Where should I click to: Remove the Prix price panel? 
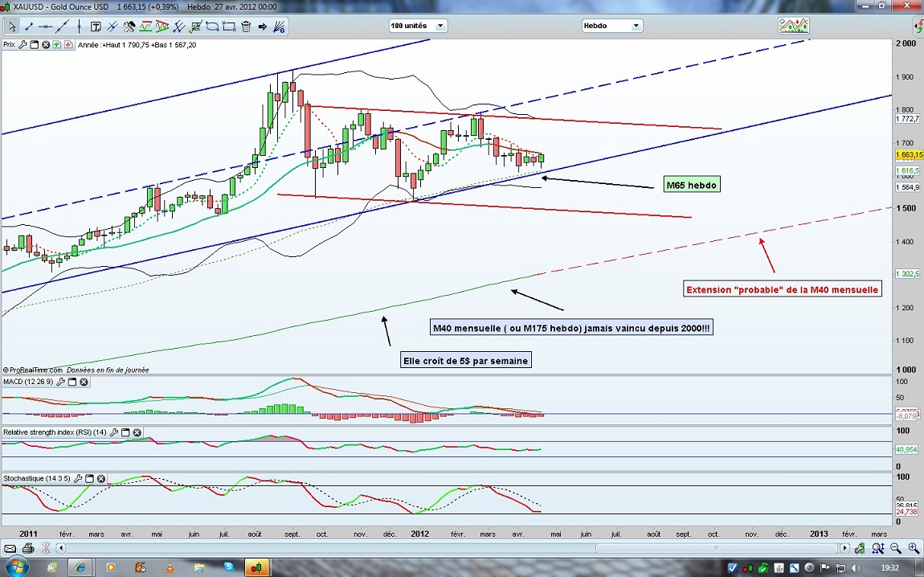pyautogui.click(x=46, y=45)
